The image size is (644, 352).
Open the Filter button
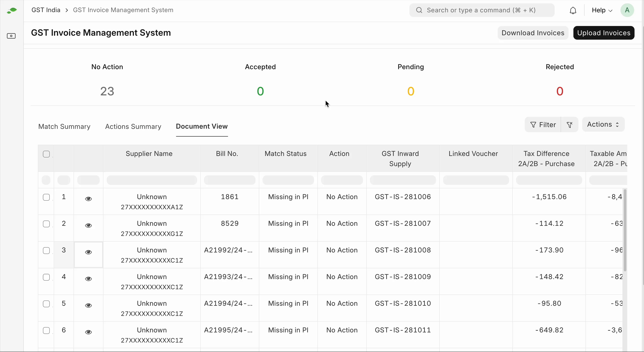point(543,125)
